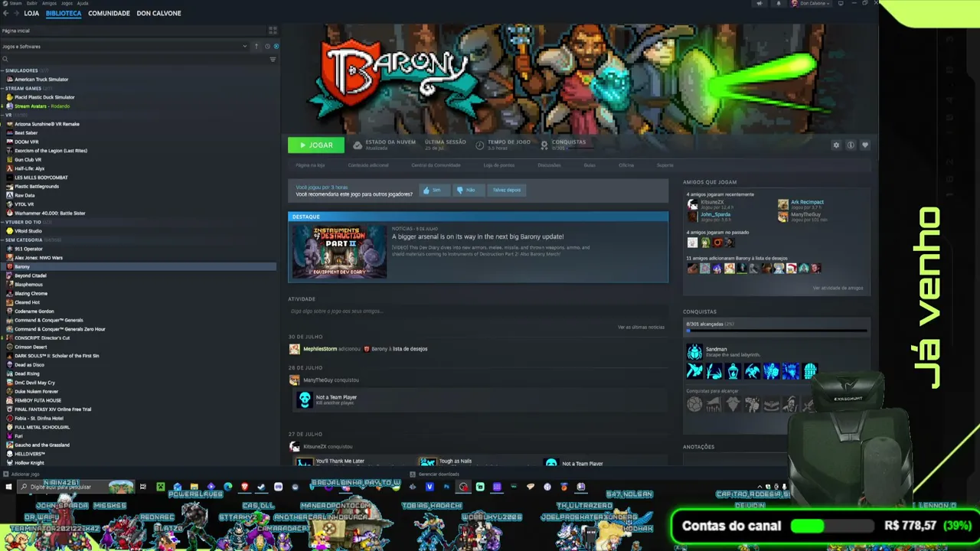The height and width of the screenshot is (551, 980).
Task: Open Steam taskbar icon
Action: 261,487
